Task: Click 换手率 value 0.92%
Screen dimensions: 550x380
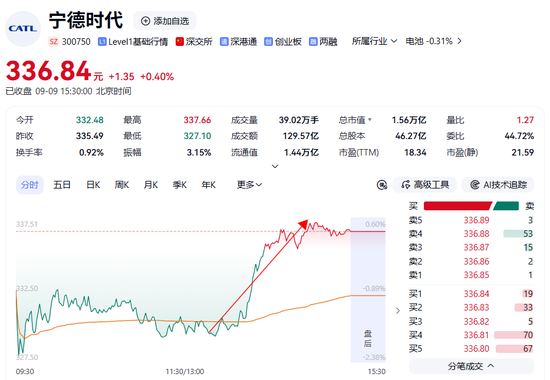Action: pyautogui.click(x=91, y=152)
